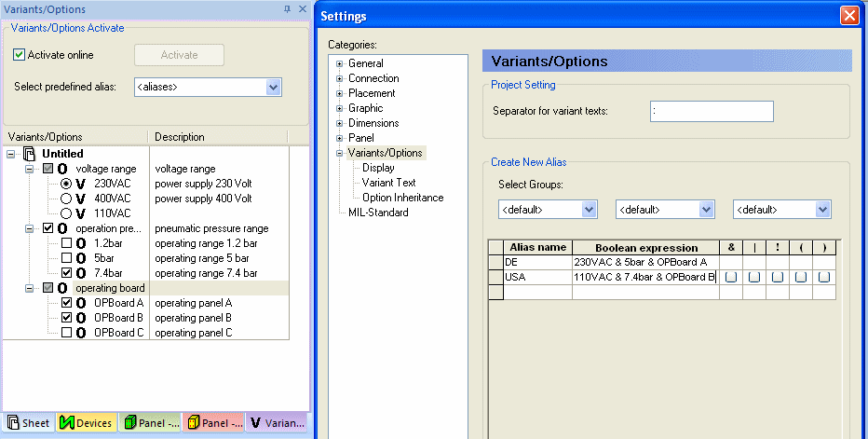Click the Sheet tab icon

tap(12, 423)
